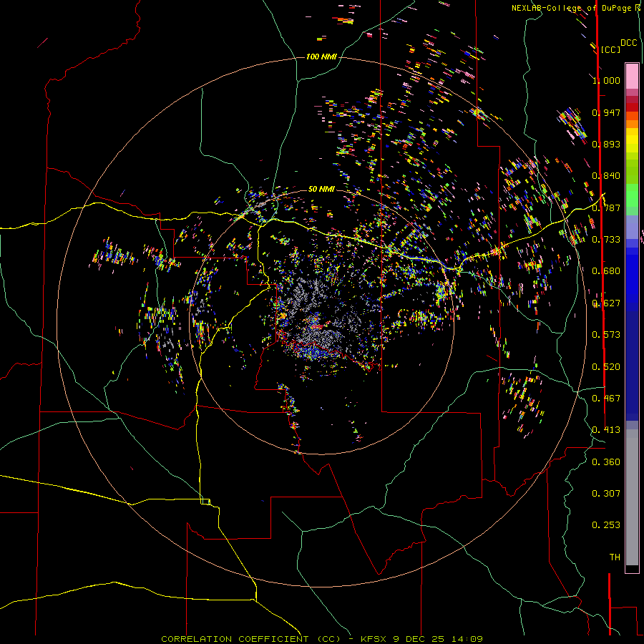This screenshot has height=644, width=644.
Task: Click the [CC] legend unit label
Action: pyautogui.click(x=610, y=49)
